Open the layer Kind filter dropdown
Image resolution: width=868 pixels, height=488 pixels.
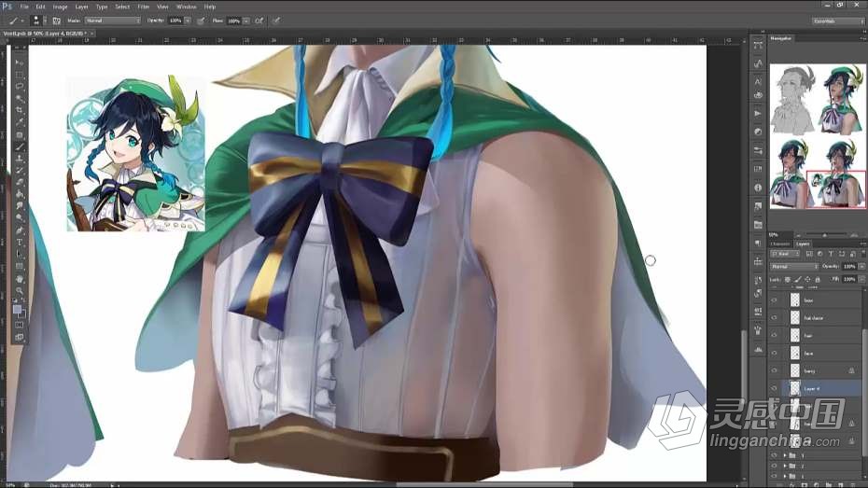pyautogui.click(x=785, y=254)
